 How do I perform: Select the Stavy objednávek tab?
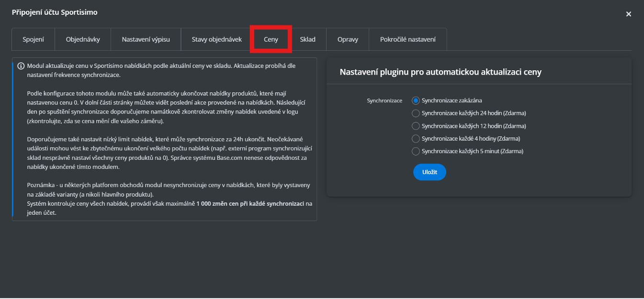coord(217,39)
